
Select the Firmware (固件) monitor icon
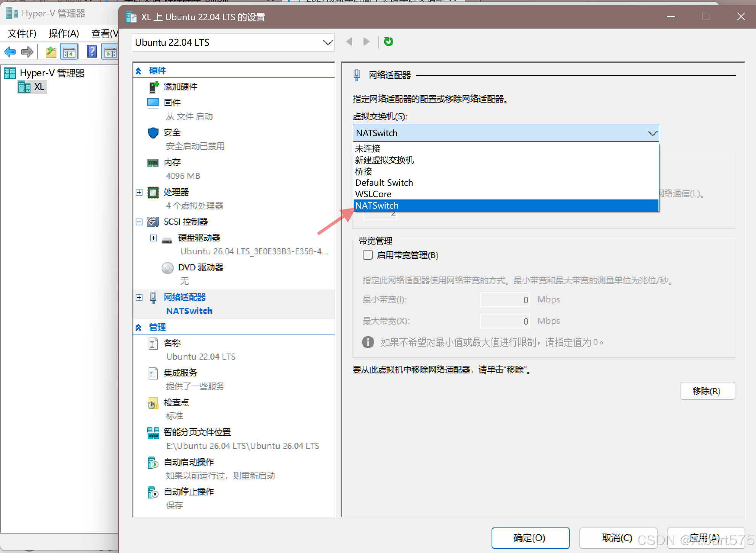[153, 103]
